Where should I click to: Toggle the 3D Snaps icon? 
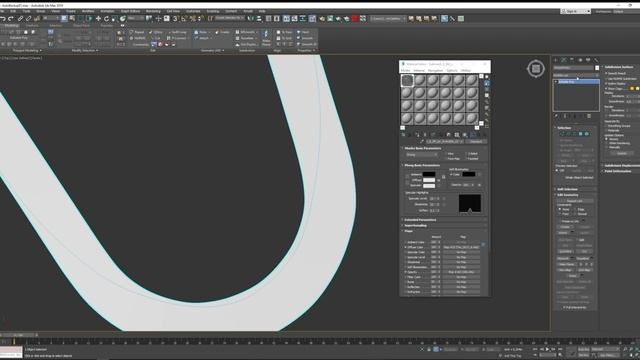[176, 19]
